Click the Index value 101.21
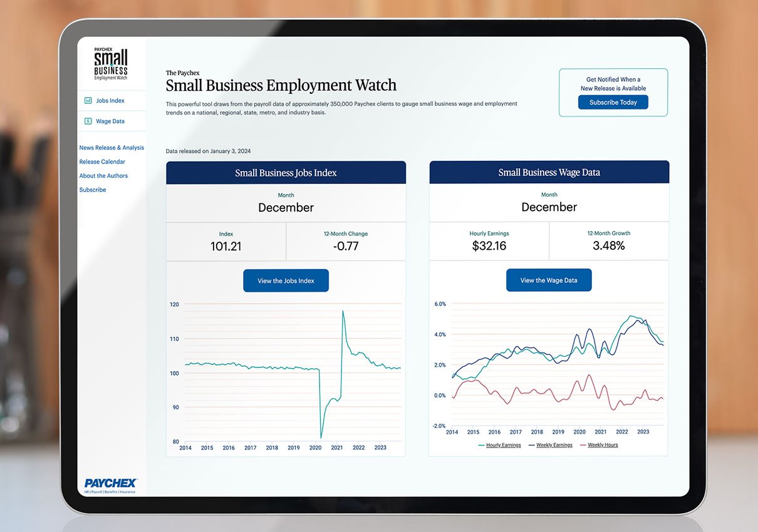758x532 pixels. 226,246
